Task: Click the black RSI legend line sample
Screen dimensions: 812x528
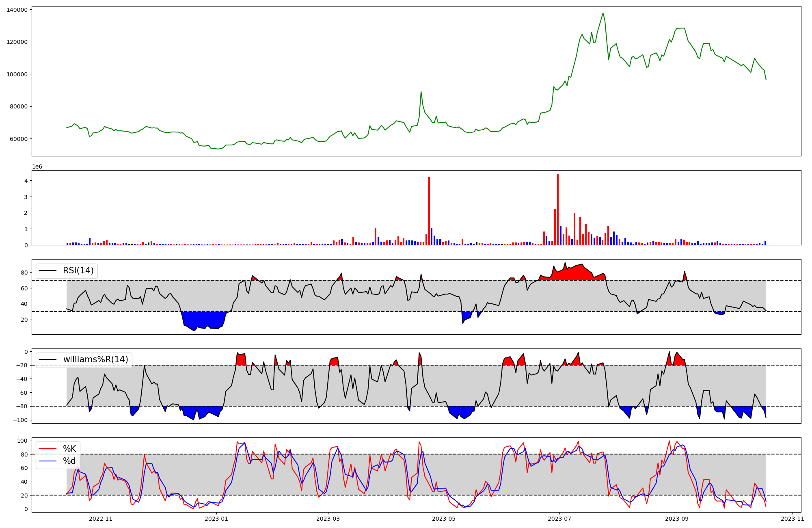Action: (x=48, y=271)
